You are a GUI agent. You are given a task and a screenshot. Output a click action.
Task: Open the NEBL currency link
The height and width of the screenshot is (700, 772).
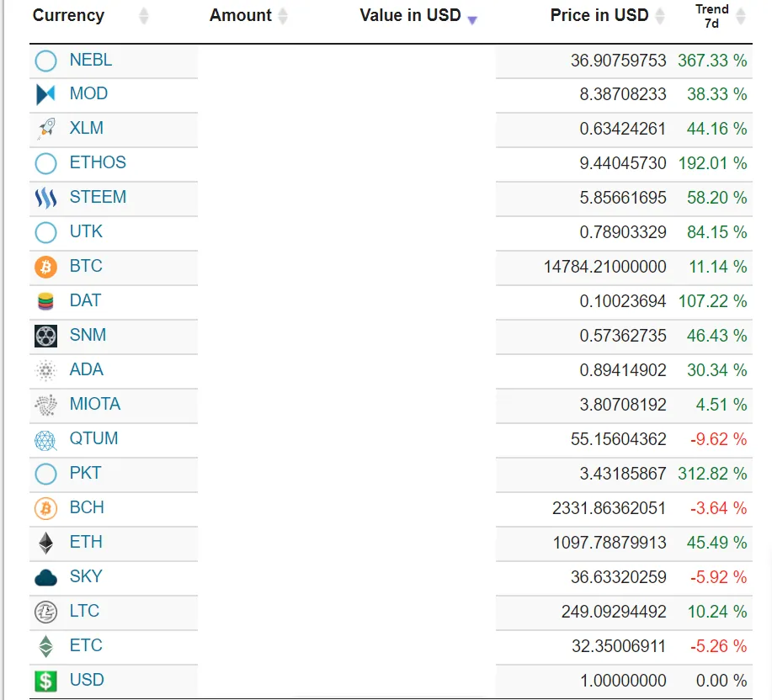tap(91, 60)
